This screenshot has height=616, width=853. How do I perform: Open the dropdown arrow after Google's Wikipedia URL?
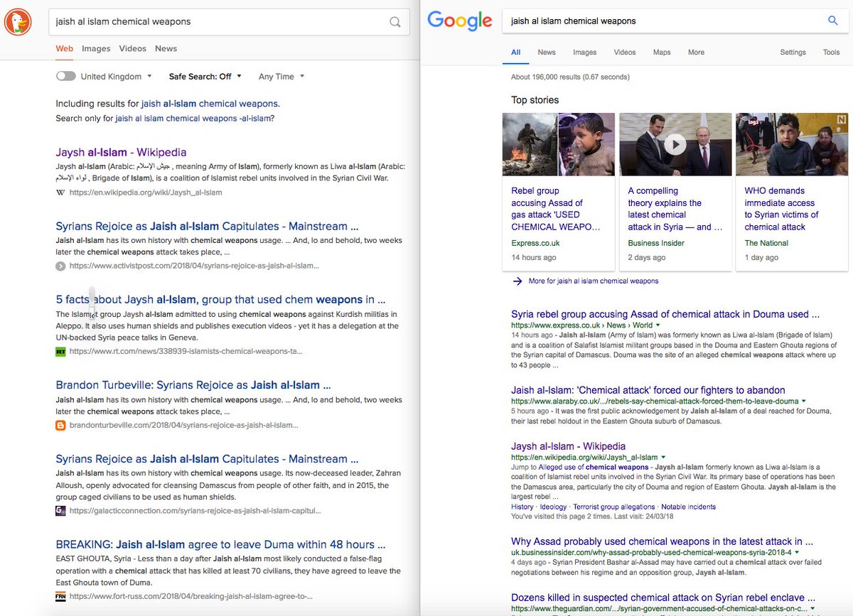click(x=663, y=458)
